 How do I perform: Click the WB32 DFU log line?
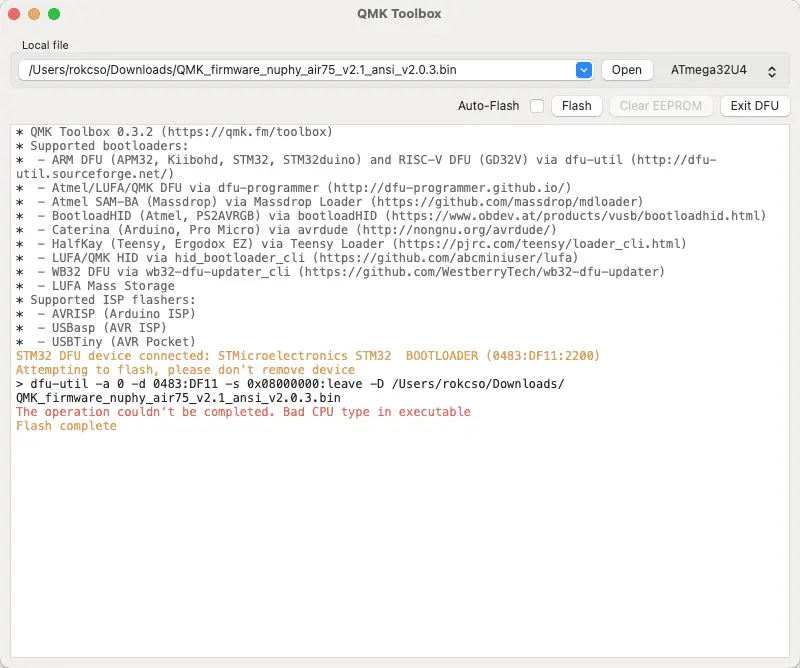pyautogui.click(x=340, y=272)
